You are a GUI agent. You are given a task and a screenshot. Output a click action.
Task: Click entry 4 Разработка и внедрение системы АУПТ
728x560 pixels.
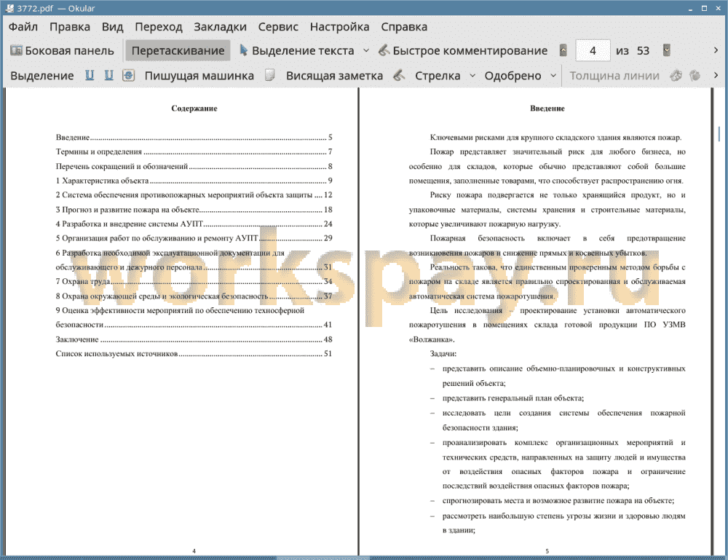[x=194, y=224]
